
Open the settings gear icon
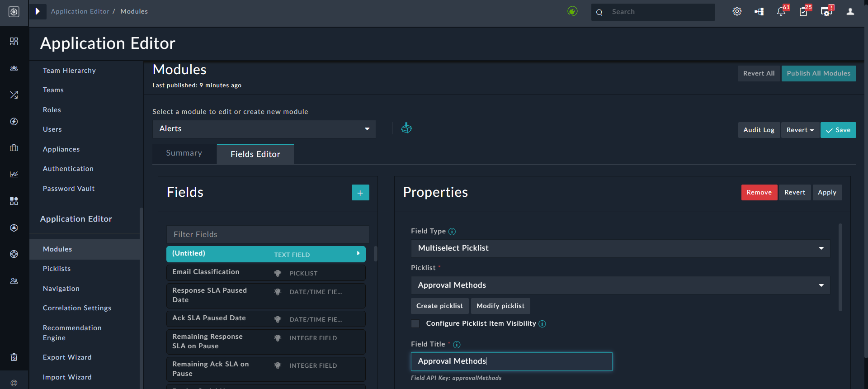[x=737, y=11]
